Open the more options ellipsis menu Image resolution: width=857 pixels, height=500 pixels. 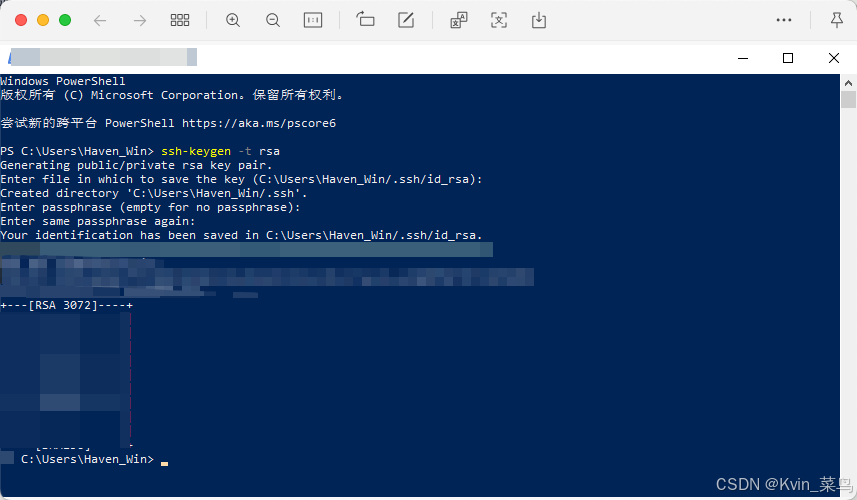(x=784, y=20)
